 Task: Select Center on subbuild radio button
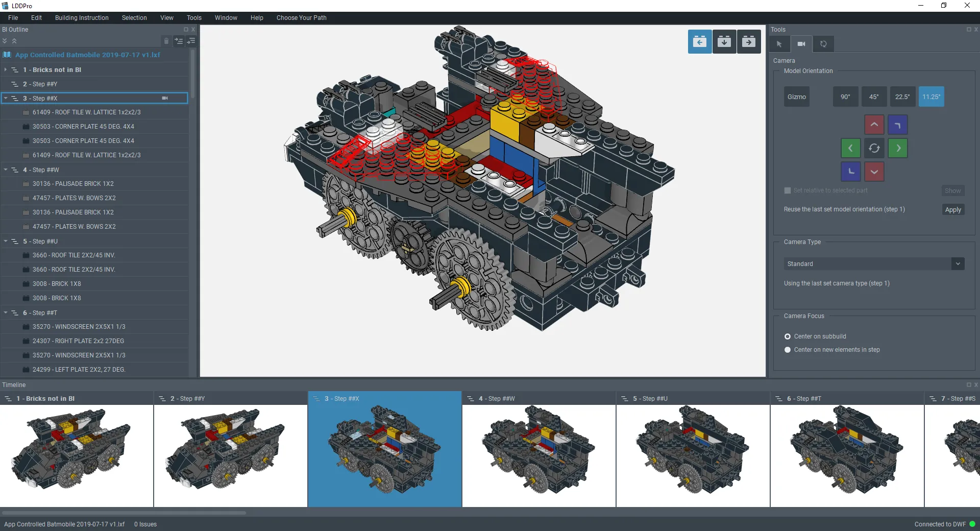coord(788,336)
